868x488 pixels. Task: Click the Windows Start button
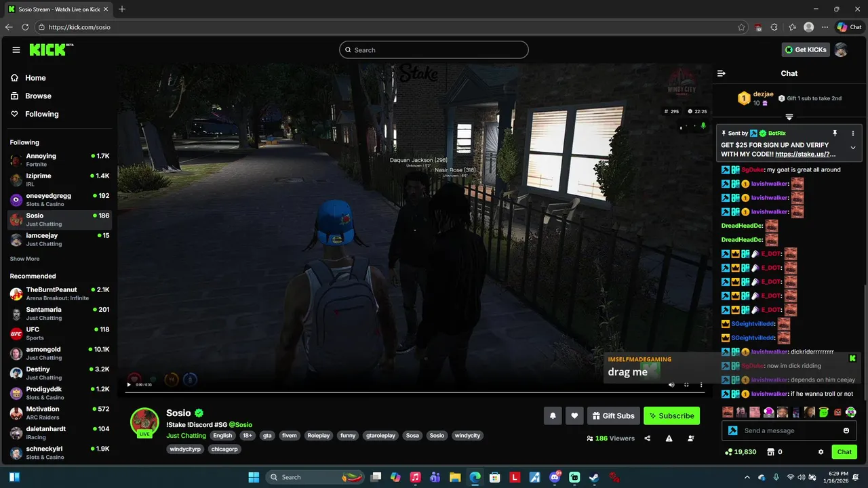coord(254,477)
